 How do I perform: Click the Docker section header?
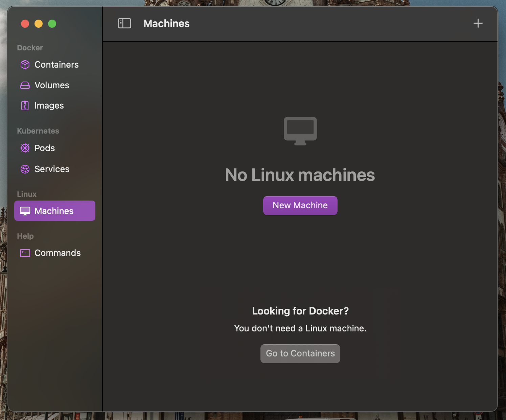(30, 48)
